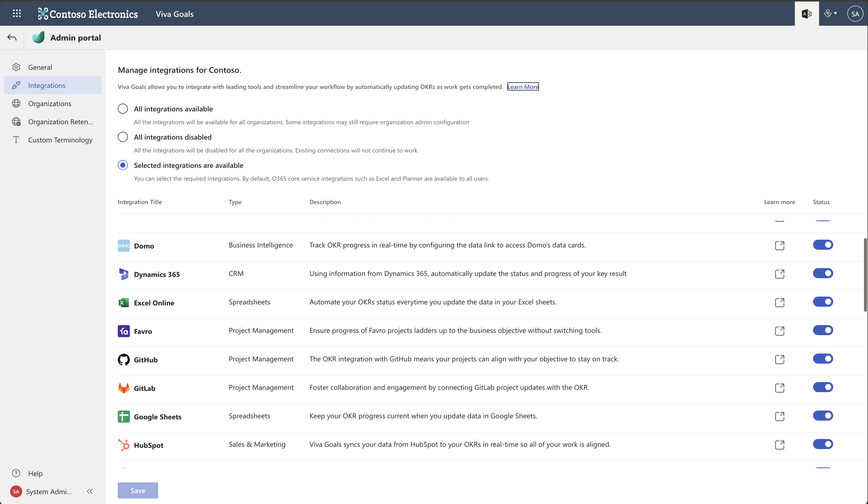Screen dimensions: 868x504
Task: Go to Custom Terminology settings
Action: pyautogui.click(x=60, y=140)
